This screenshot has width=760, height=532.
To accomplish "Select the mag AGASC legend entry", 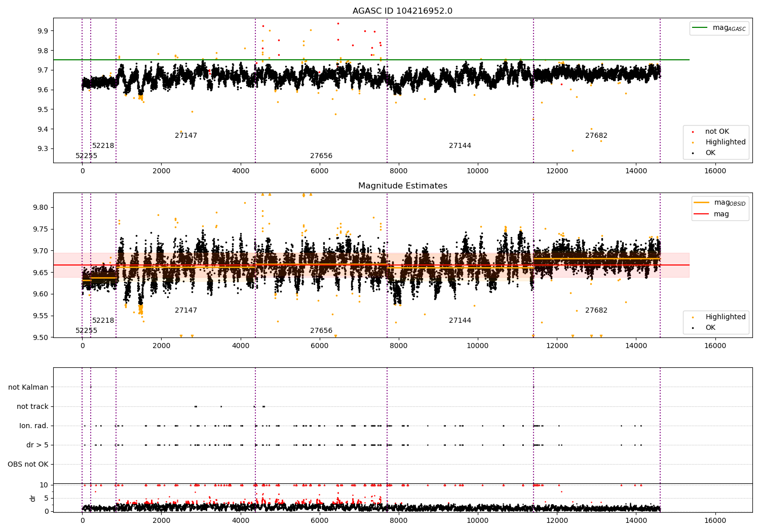I will [x=719, y=28].
